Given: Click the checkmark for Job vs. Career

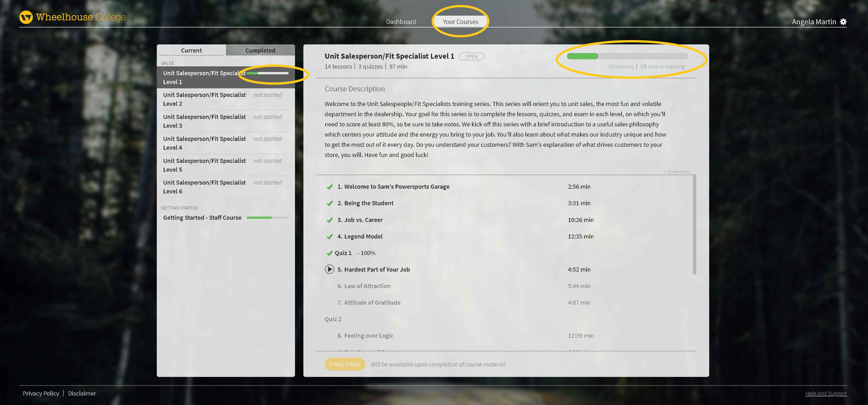Looking at the screenshot, I should point(329,220).
